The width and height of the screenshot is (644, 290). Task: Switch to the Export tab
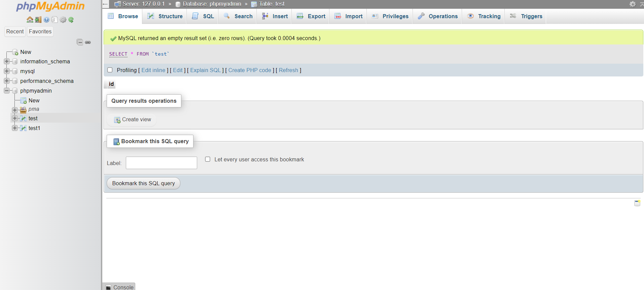click(311, 16)
